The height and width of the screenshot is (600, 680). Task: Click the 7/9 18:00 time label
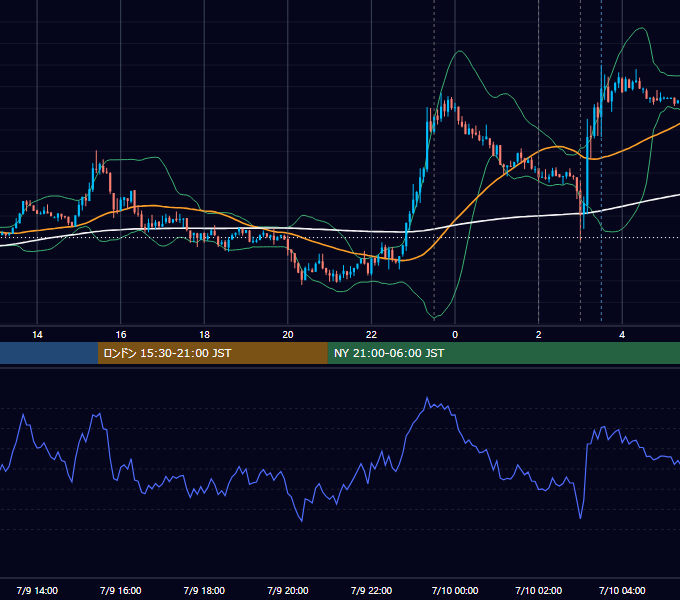[204, 590]
